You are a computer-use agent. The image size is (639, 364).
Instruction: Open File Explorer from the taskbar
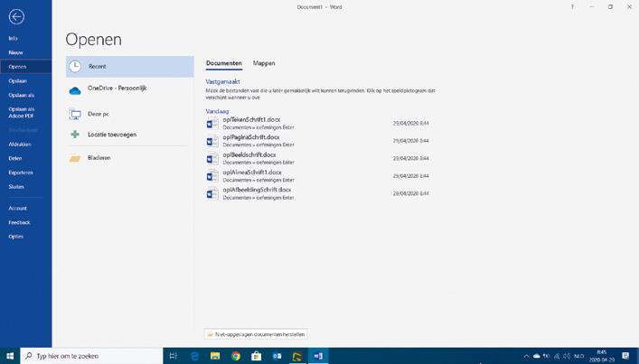(215, 356)
